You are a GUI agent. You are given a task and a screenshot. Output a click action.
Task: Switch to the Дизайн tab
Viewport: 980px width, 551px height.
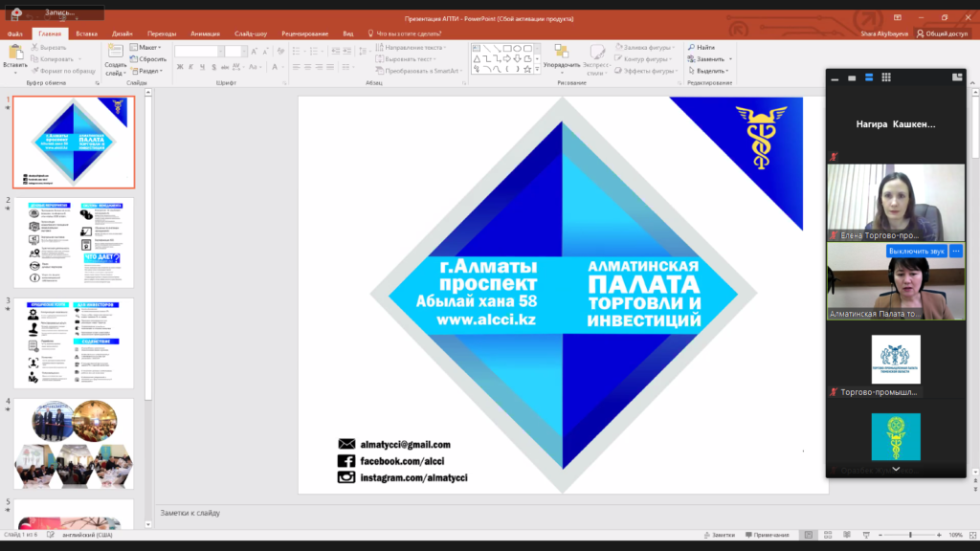(x=122, y=33)
